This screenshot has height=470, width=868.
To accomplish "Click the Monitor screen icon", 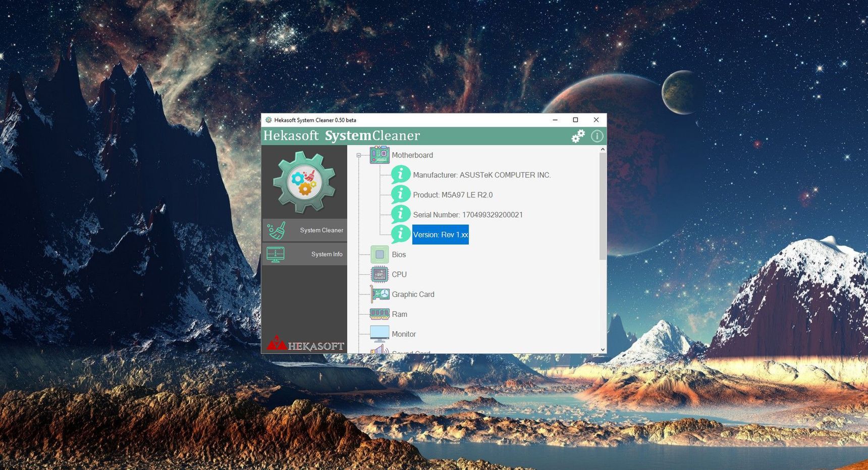I will click(x=379, y=334).
